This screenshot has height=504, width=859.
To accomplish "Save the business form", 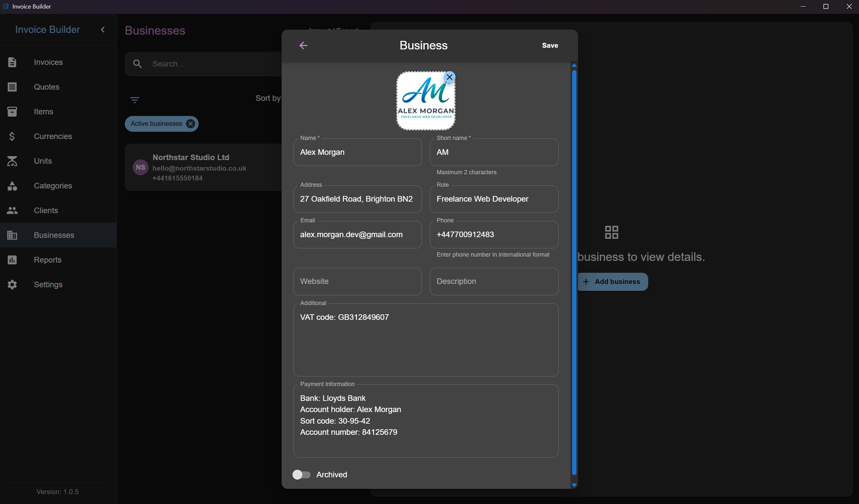I will (550, 45).
